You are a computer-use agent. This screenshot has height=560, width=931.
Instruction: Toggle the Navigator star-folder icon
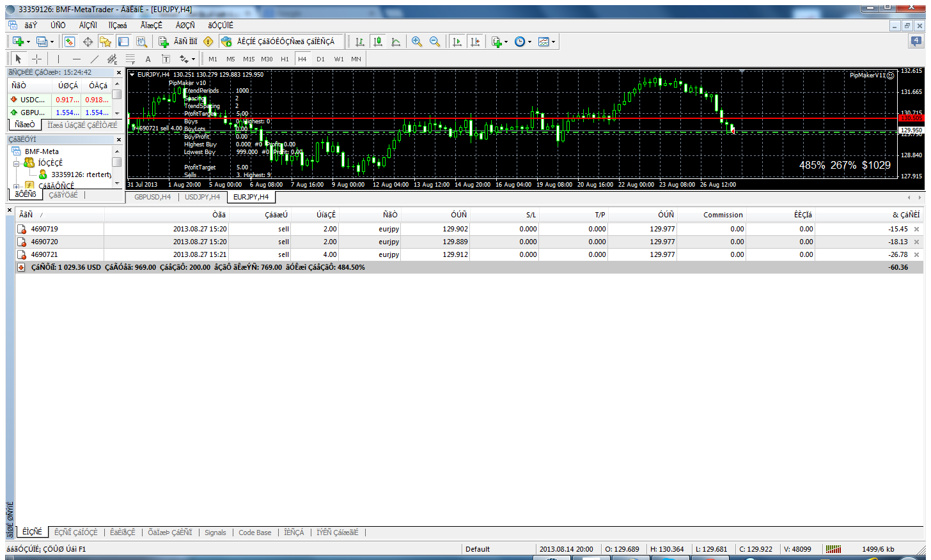pos(106,42)
